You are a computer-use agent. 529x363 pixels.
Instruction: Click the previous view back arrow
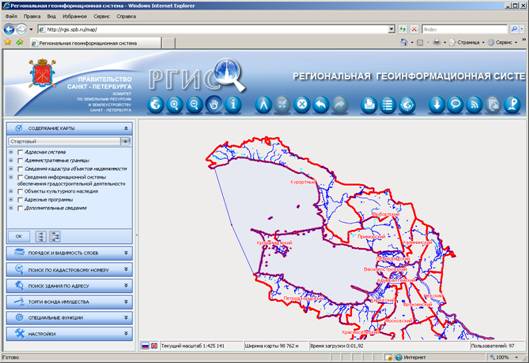321,104
